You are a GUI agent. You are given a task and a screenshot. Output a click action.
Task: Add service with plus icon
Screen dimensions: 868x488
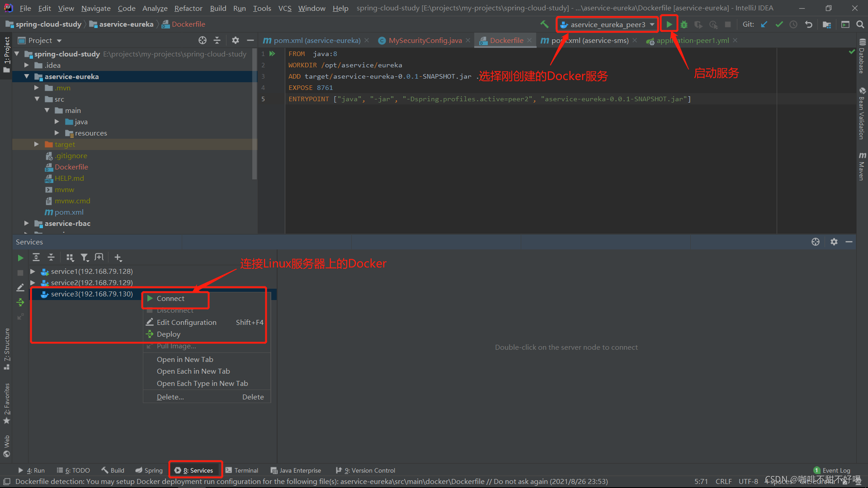(118, 257)
